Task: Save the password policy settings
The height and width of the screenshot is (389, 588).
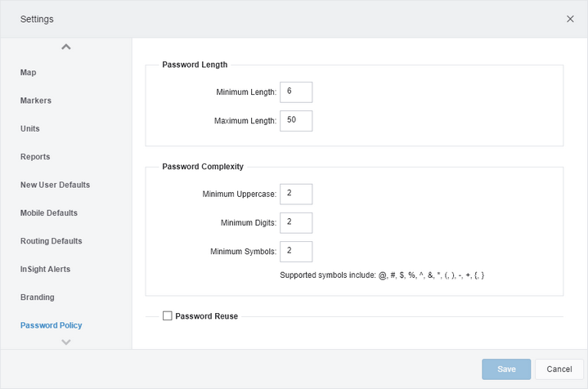Action: (x=506, y=369)
